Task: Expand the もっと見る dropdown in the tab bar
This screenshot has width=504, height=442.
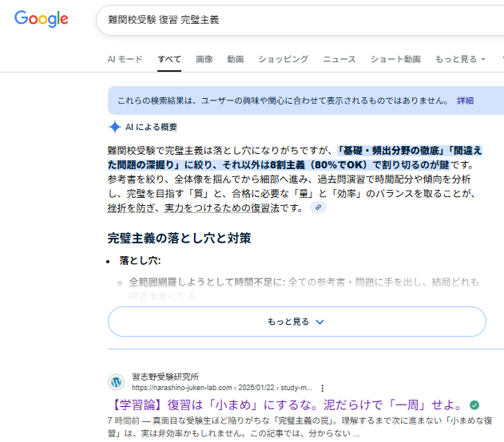Action: pyautogui.click(x=459, y=59)
